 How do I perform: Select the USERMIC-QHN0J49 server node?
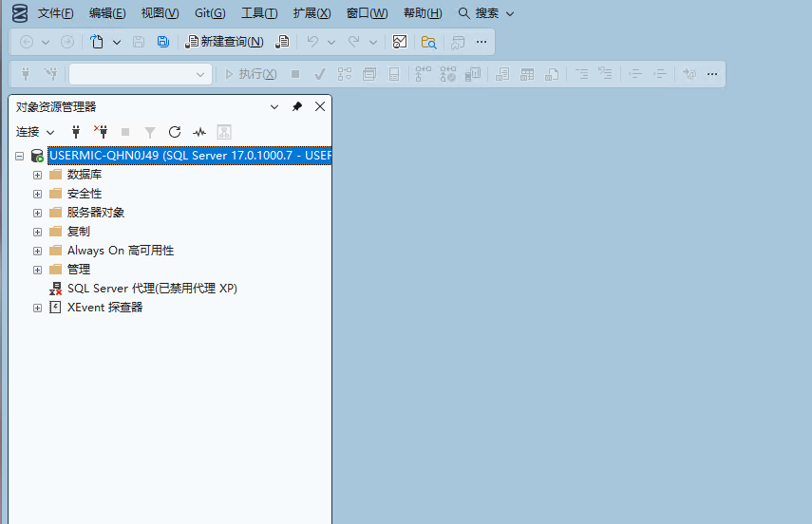tap(190, 156)
